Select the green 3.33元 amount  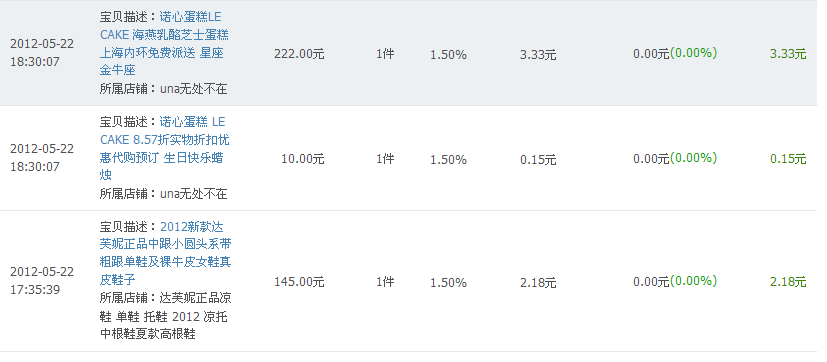click(x=788, y=54)
